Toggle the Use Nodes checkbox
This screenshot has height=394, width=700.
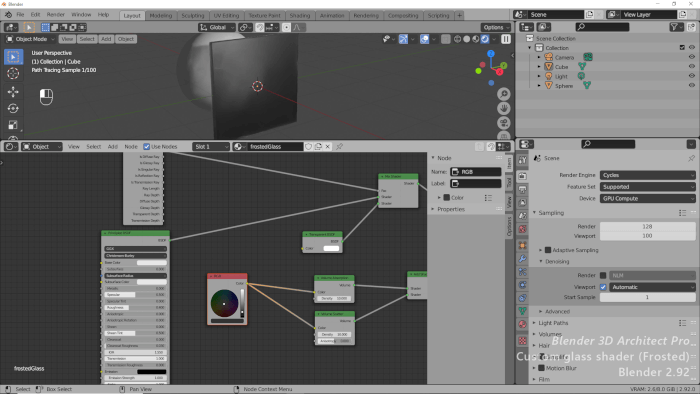pos(146,146)
